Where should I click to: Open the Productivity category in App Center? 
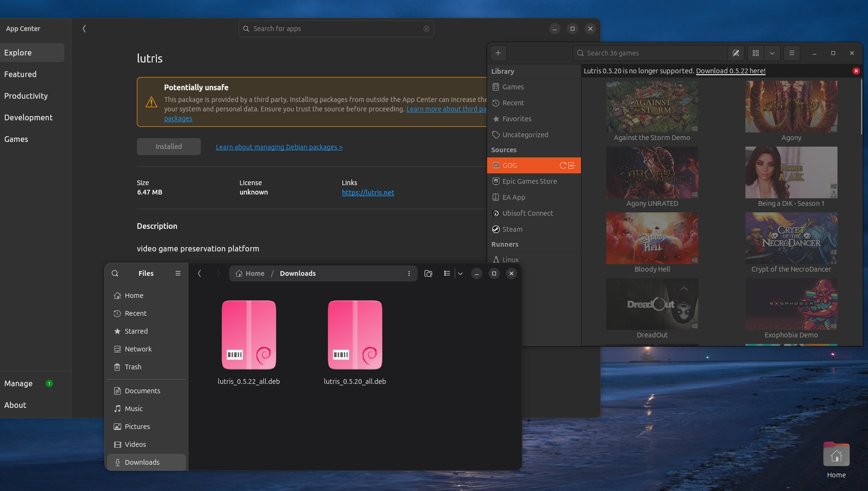point(32,96)
